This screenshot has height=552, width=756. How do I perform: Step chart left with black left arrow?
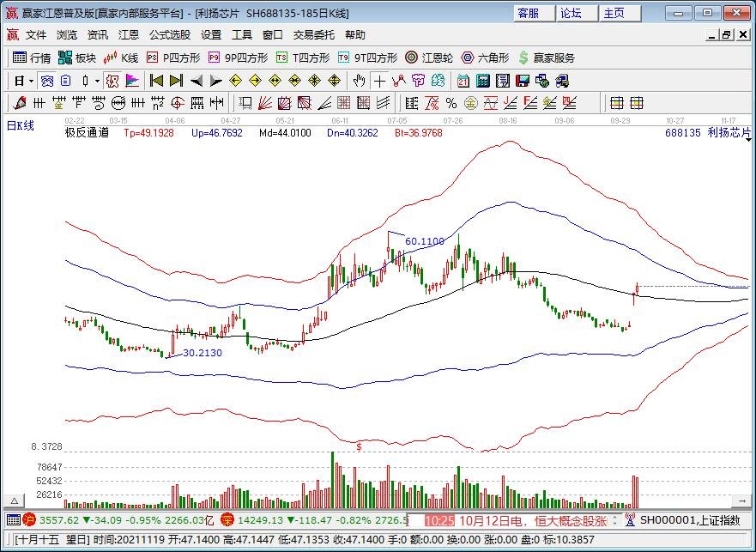197,81
